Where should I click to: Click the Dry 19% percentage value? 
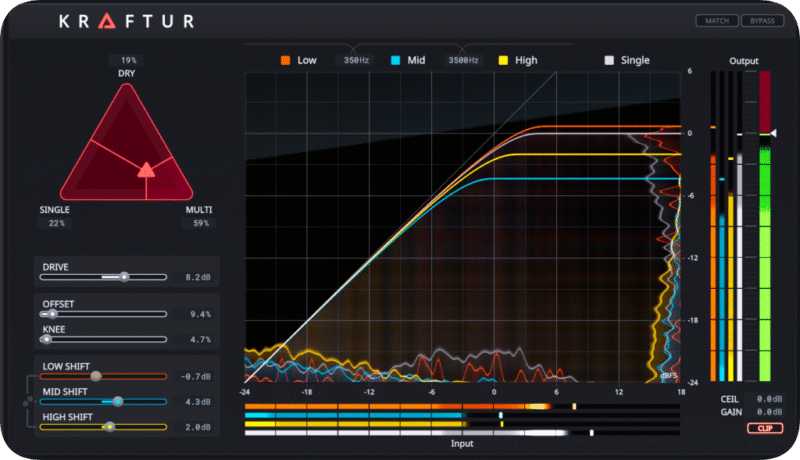126,60
